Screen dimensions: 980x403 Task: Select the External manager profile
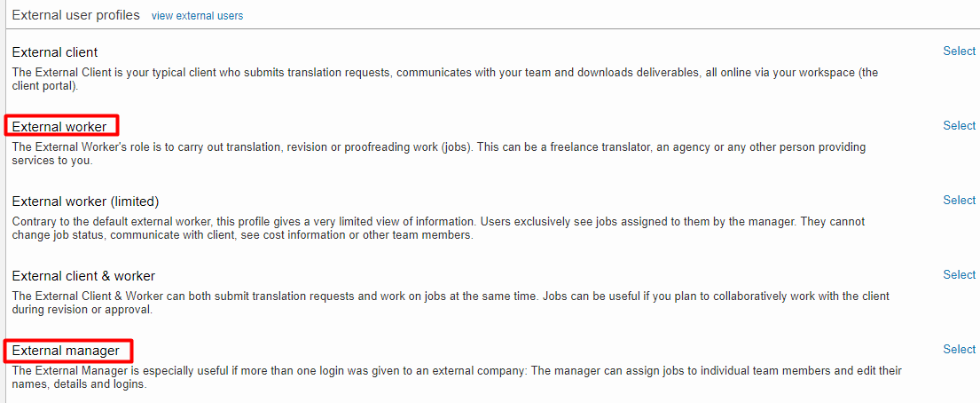[959, 350]
